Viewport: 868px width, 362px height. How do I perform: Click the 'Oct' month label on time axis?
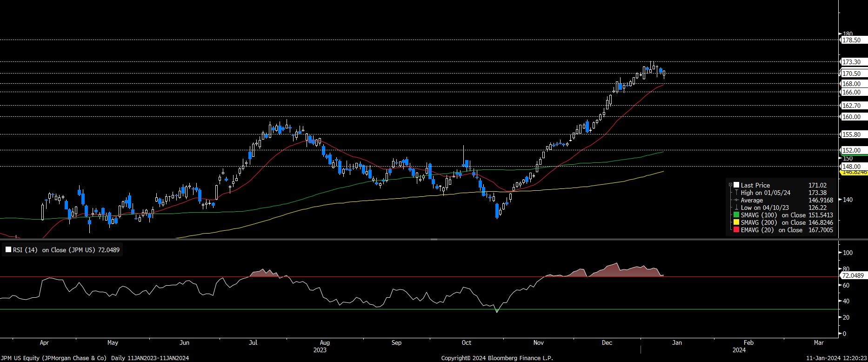coord(466,342)
